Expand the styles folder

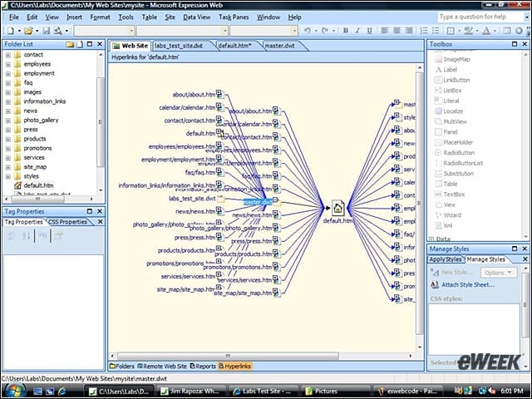click(x=8, y=176)
